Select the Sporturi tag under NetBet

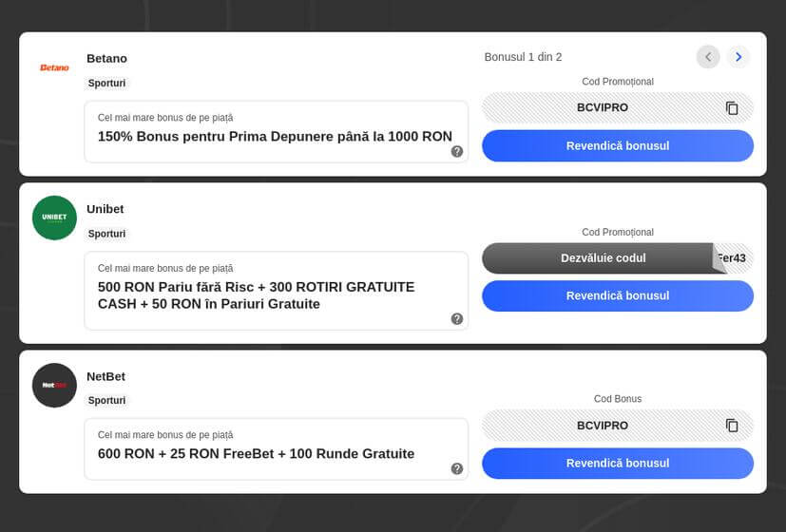point(106,400)
